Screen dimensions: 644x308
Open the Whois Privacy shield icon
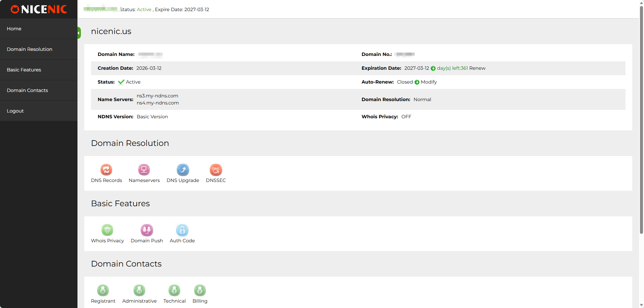click(107, 230)
